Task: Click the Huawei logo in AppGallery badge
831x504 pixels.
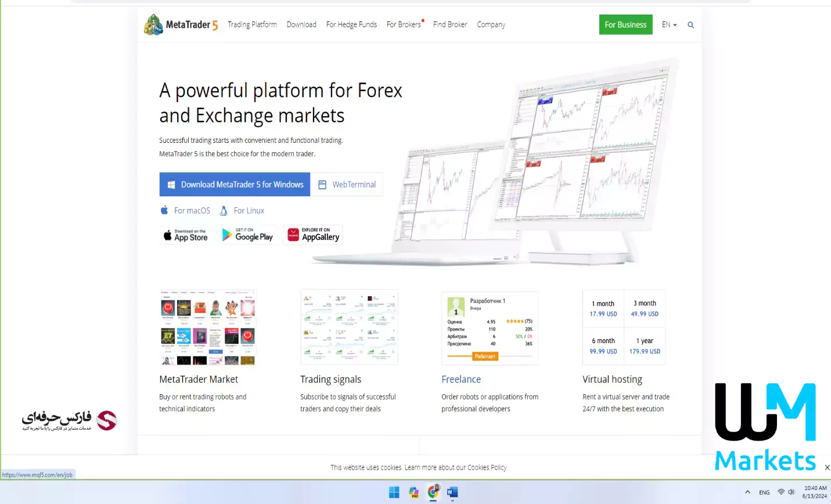Action: 293,235
